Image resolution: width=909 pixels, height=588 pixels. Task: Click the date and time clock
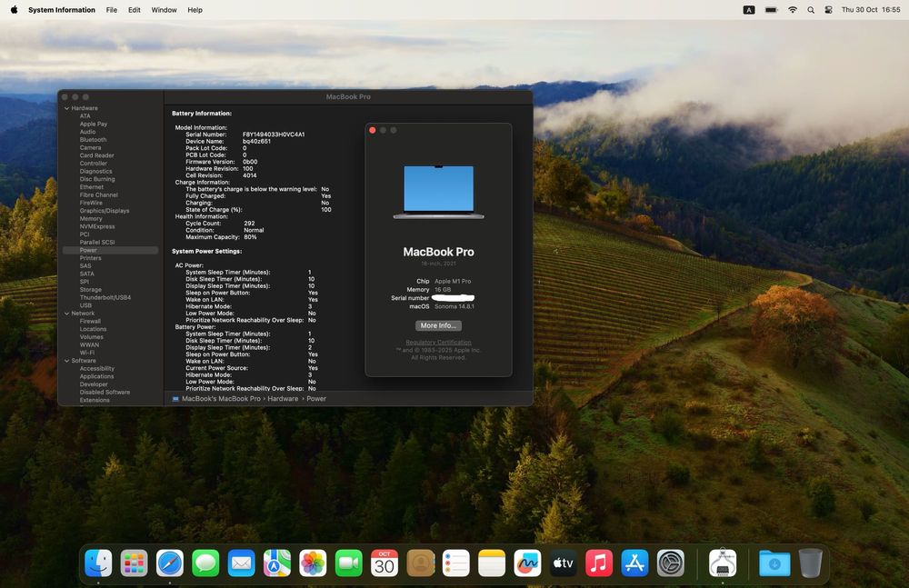(871, 10)
